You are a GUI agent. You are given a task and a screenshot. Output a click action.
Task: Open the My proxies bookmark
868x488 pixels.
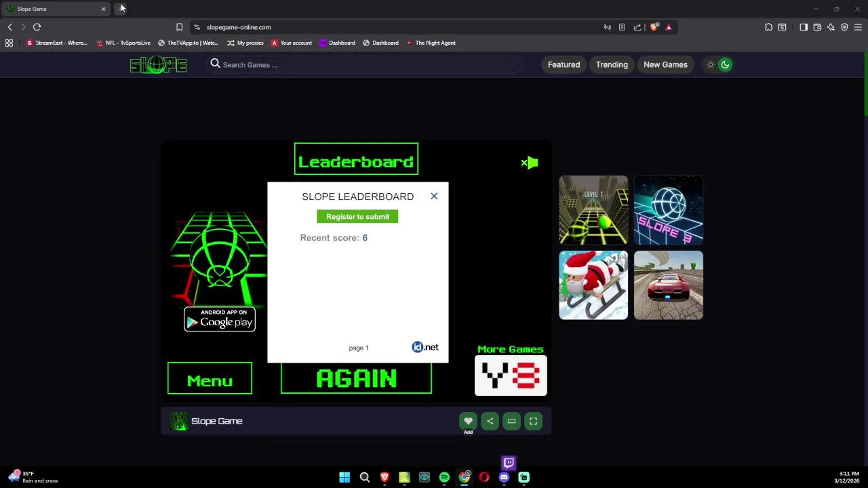245,43
